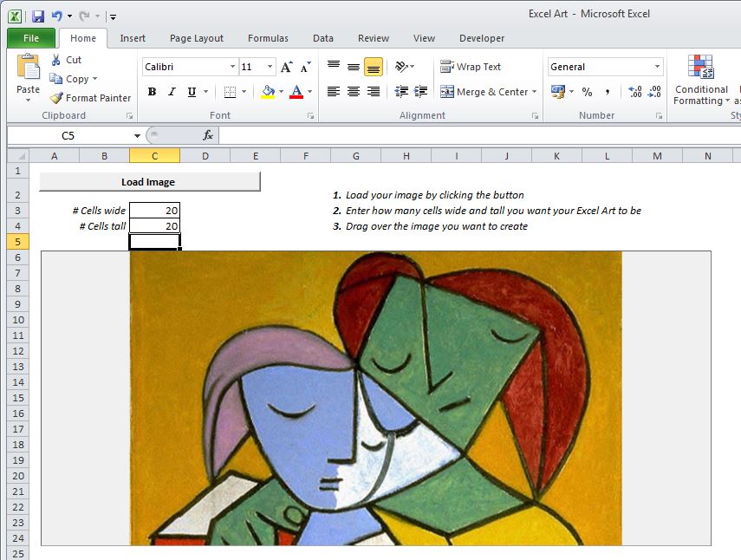Activate the Format Painter tool

click(x=90, y=98)
